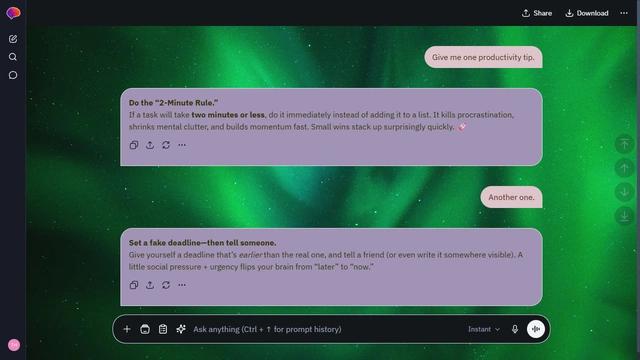
Task: Jump to the bottom of the conversation
Action: (624, 216)
